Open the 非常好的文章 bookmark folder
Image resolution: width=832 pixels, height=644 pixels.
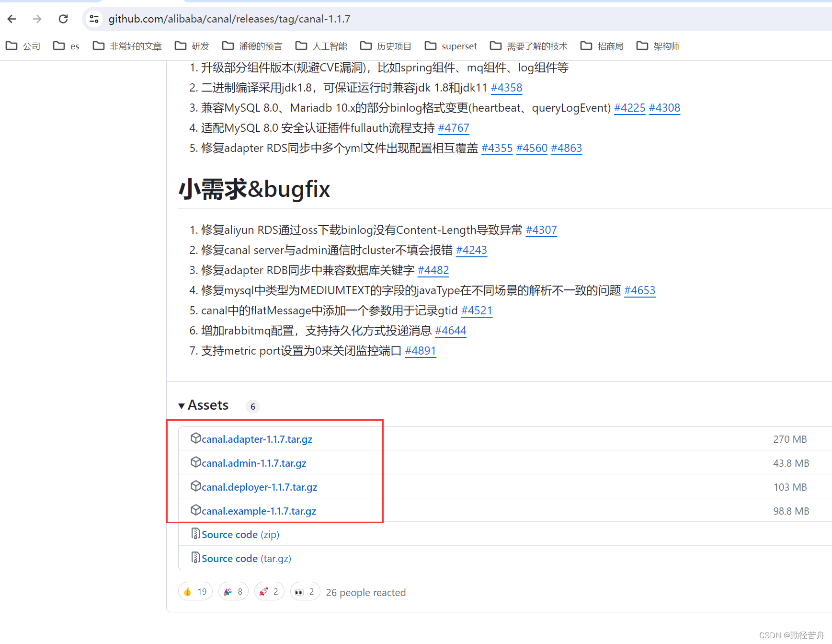click(x=127, y=46)
